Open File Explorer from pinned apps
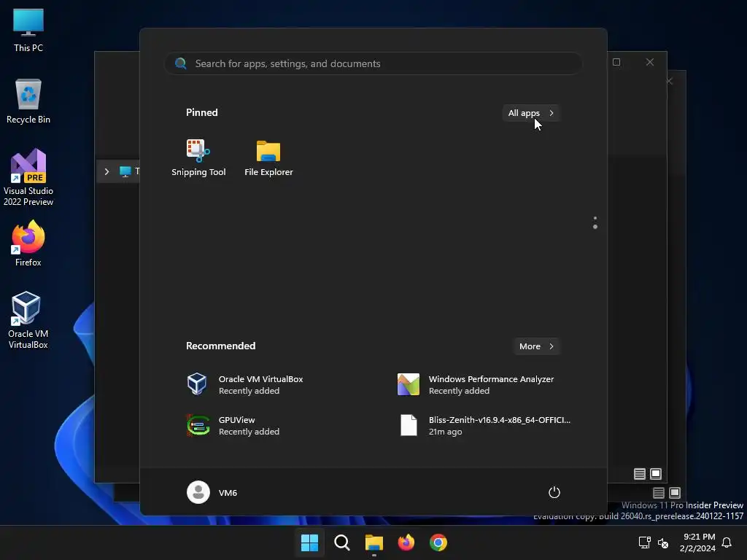The width and height of the screenshot is (747, 560). (x=268, y=157)
